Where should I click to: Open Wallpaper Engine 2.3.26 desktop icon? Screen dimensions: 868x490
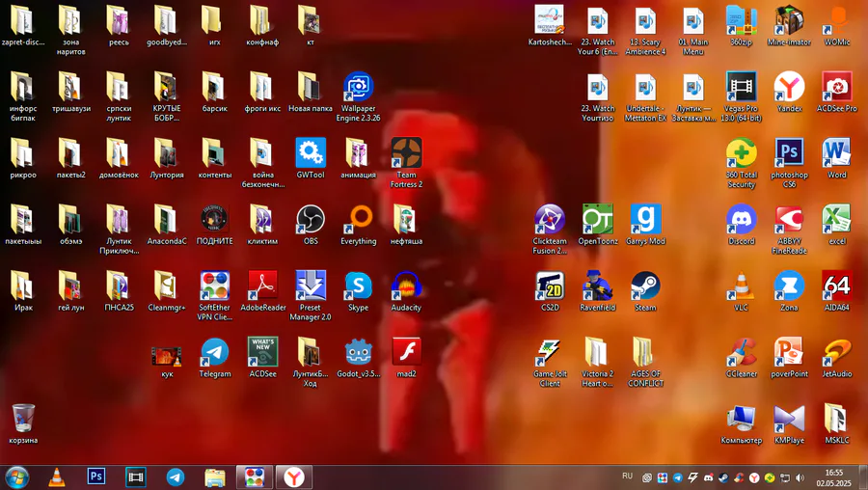[358, 87]
